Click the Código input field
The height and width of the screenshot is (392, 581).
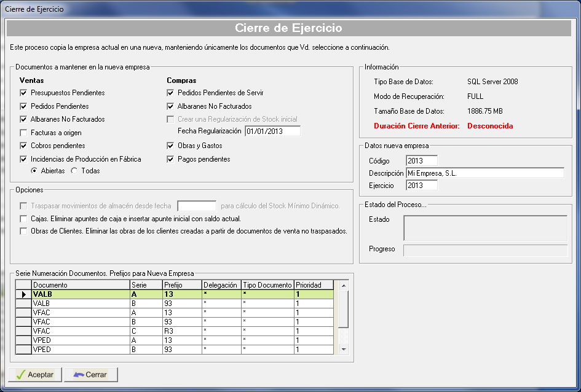(x=422, y=161)
